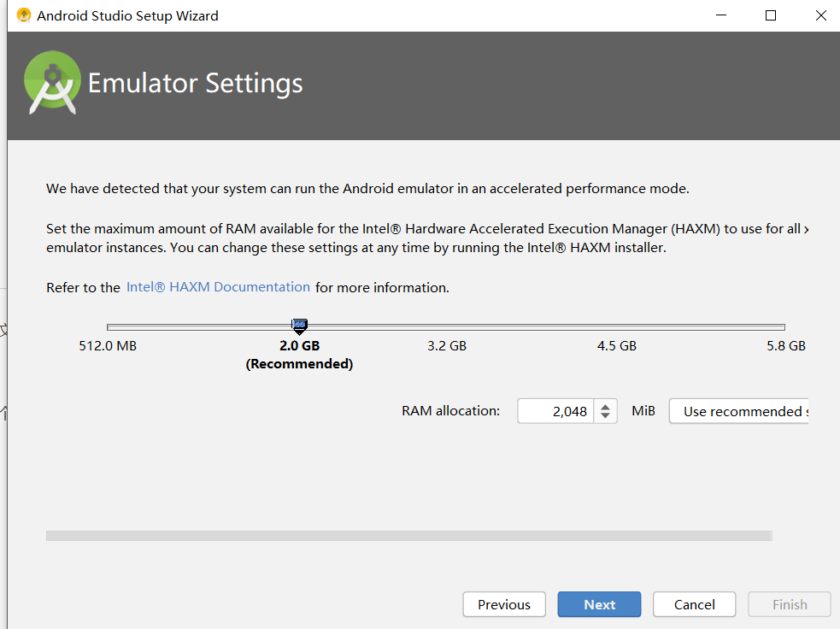Viewport: 840px width, 629px height.
Task: Increase RAM allocation using the up stepper arrow
Action: [606, 406]
